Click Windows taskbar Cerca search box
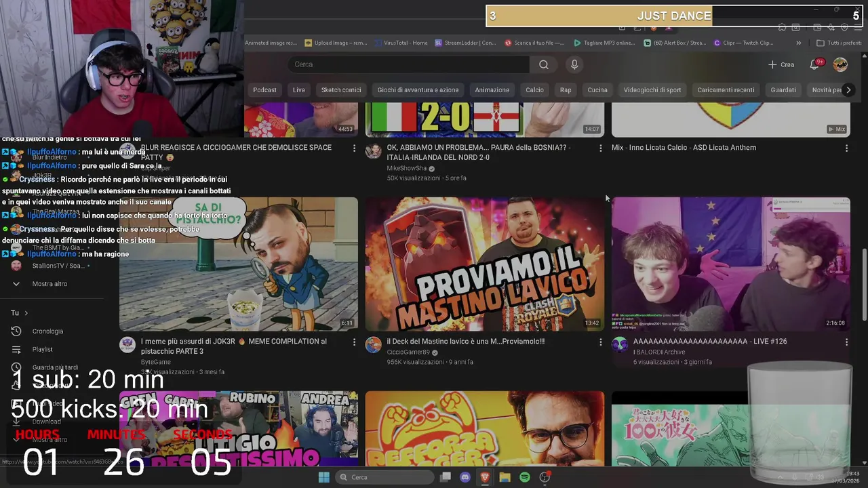 click(385, 477)
